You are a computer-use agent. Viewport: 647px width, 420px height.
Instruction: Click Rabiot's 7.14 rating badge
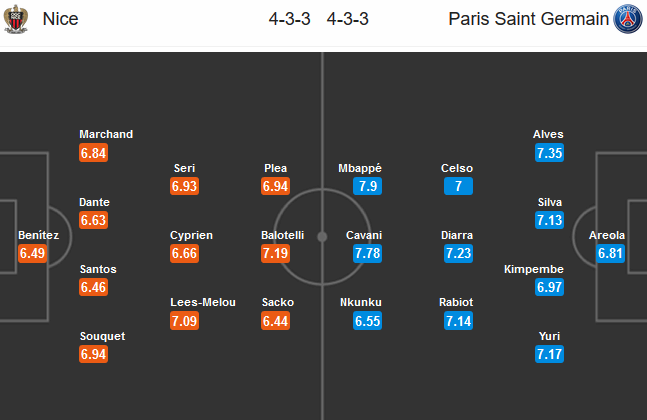(x=457, y=321)
